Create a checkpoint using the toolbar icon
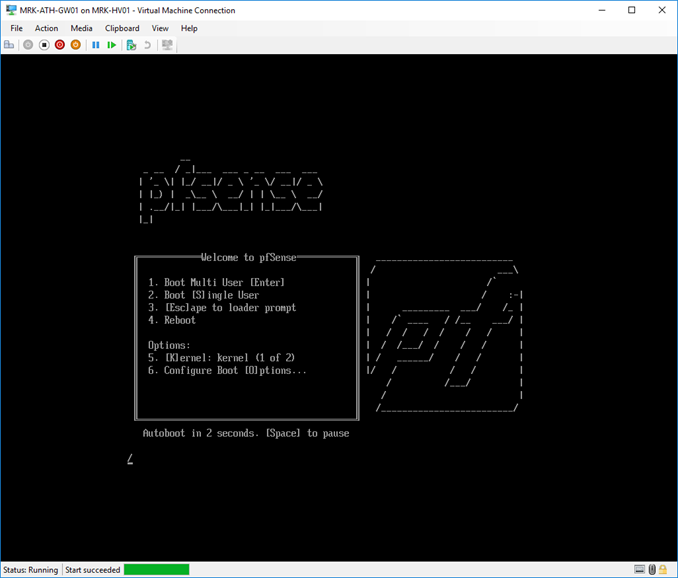The image size is (678, 578). tap(131, 45)
